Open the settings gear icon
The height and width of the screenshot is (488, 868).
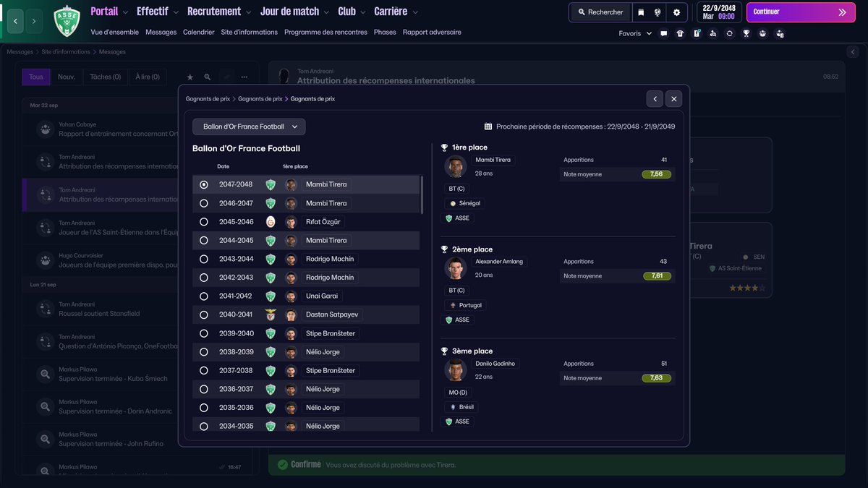coord(676,12)
